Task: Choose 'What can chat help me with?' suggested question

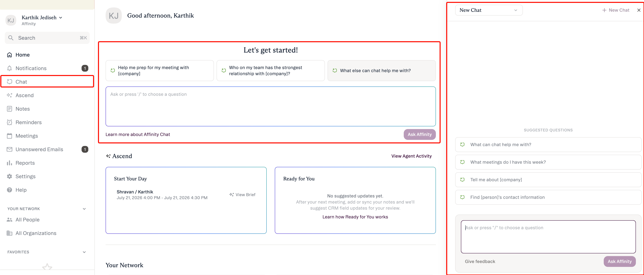Action: [x=548, y=144]
